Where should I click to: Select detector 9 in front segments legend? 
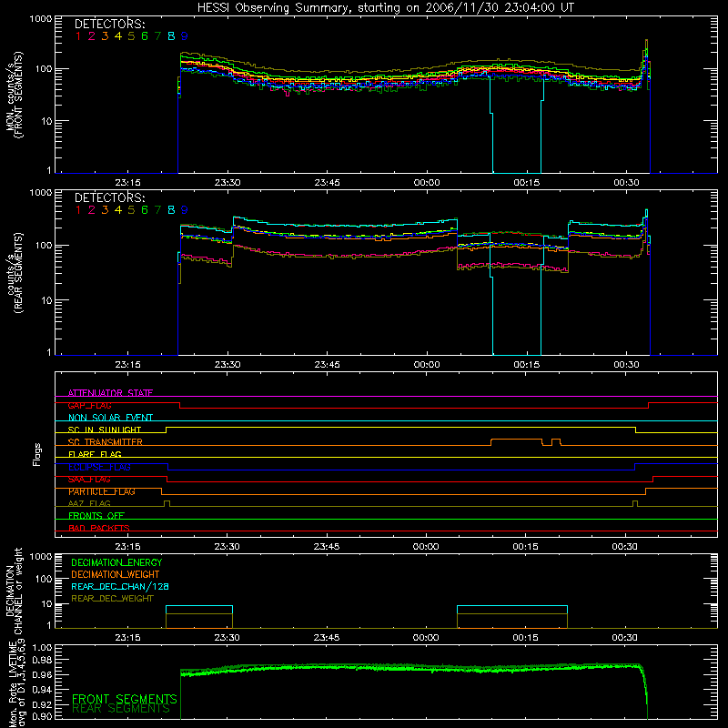point(185,36)
